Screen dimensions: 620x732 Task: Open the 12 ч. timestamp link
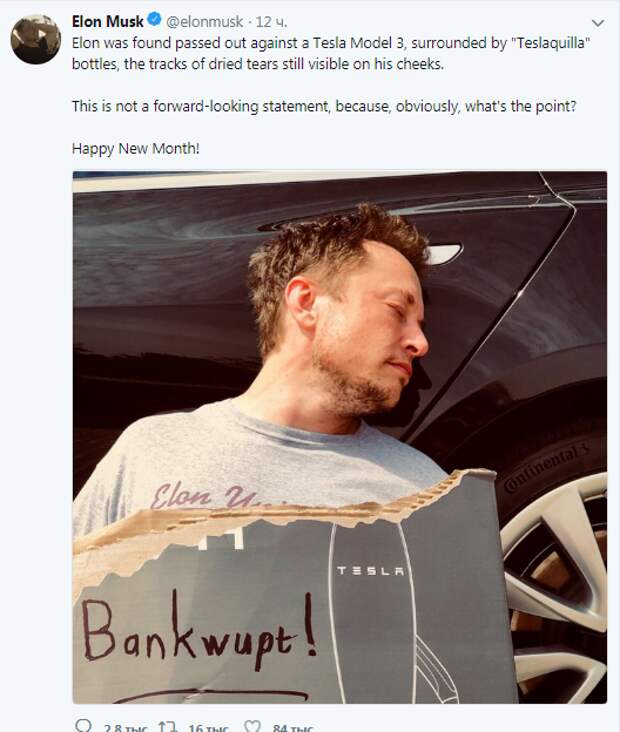271,21
